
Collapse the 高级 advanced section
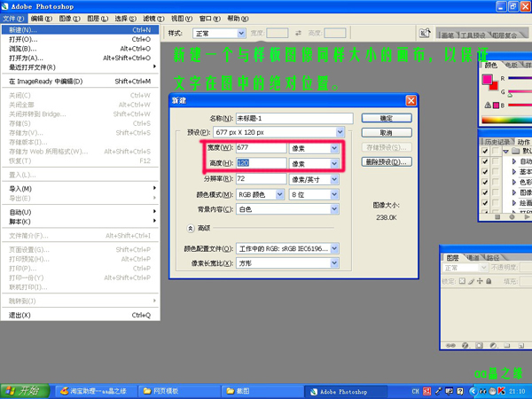[191, 229]
